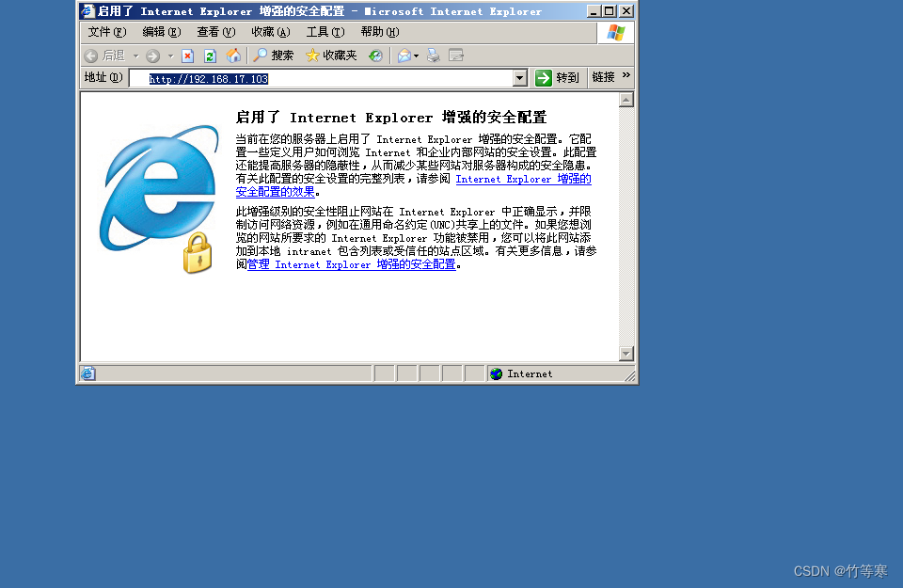Viewport: 903px width, 588px height.
Task: Click page icon in status bar
Action: pyautogui.click(x=88, y=373)
